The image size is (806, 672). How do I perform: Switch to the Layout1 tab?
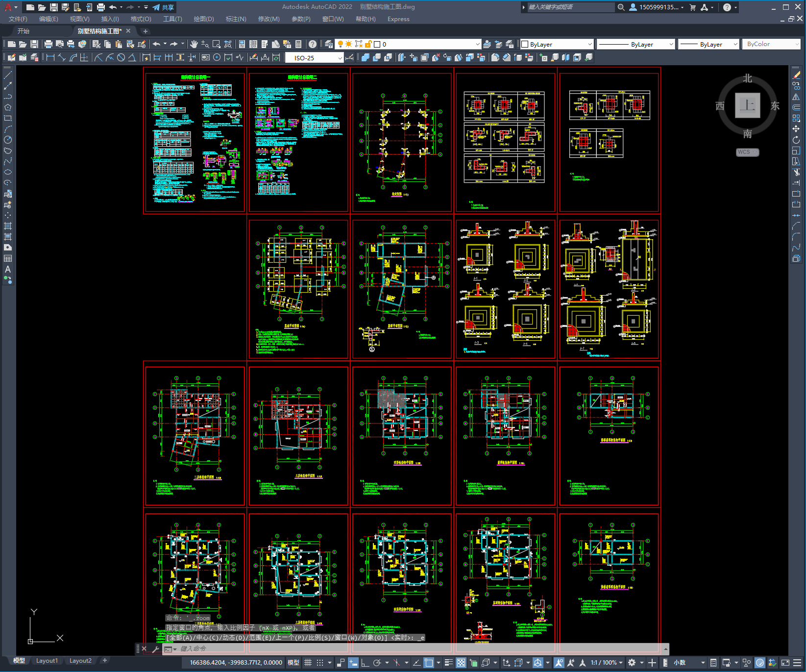pos(47,661)
